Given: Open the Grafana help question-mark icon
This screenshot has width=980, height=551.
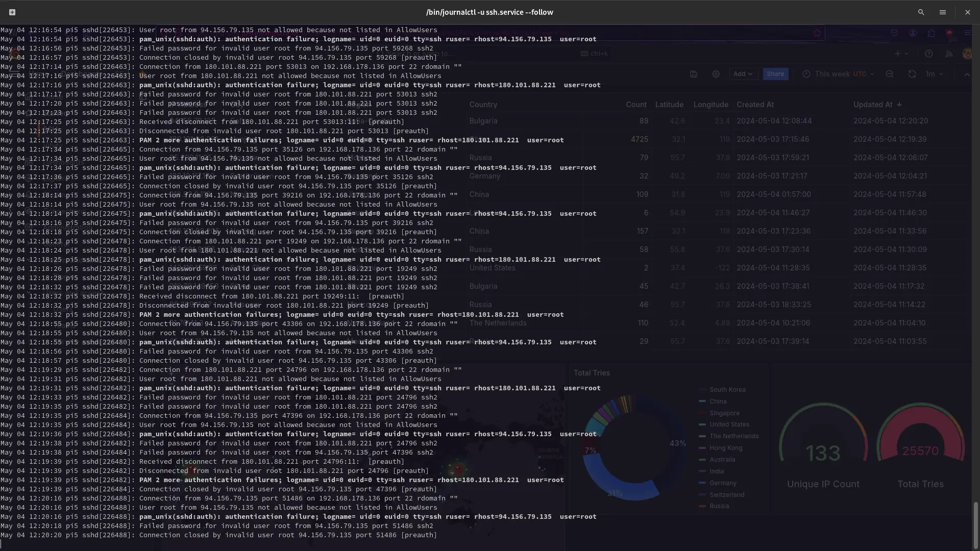Looking at the screenshot, I should [928, 54].
